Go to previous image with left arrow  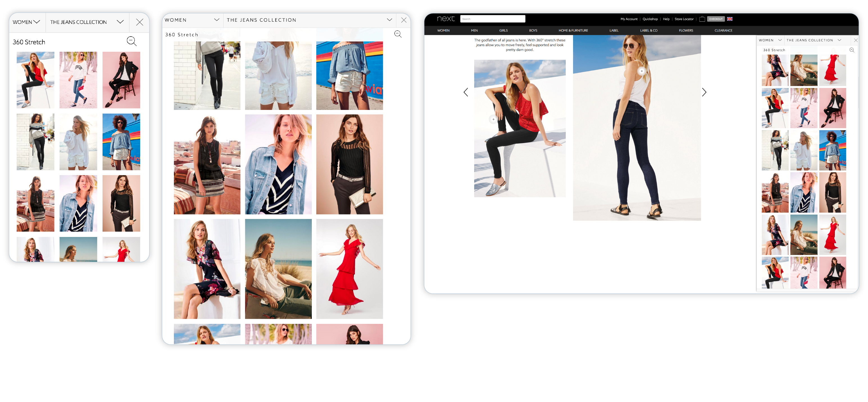(466, 92)
